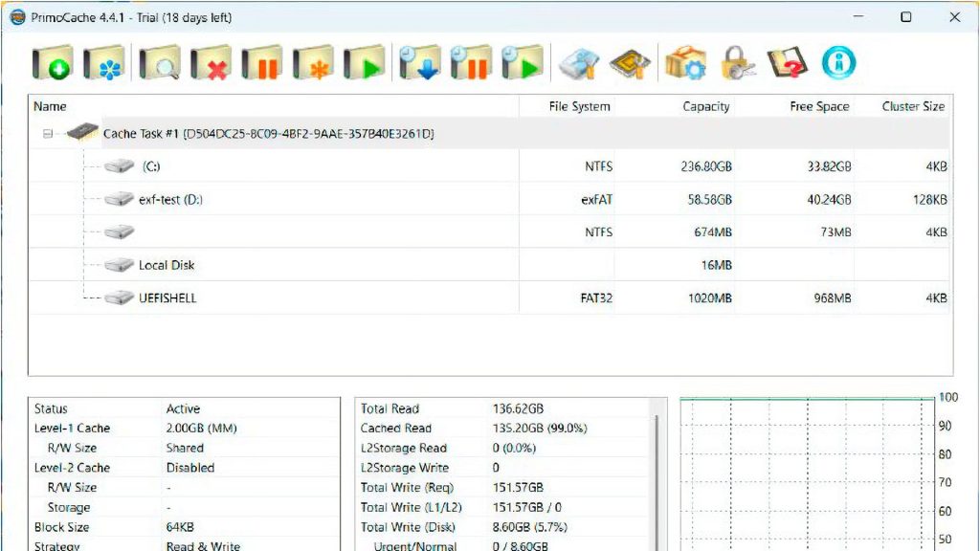980x551 pixels.
Task: Click the memory chip management icon
Action: tap(631, 63)
